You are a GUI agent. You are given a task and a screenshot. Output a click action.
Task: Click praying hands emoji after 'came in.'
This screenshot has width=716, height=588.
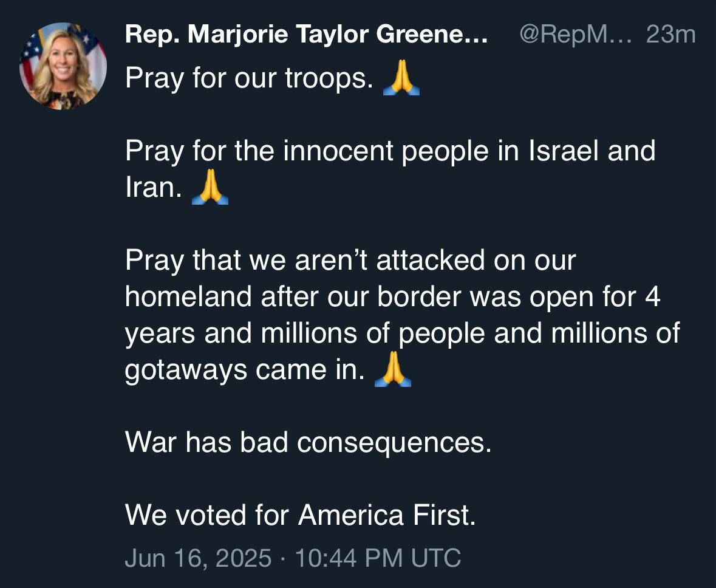393,370
